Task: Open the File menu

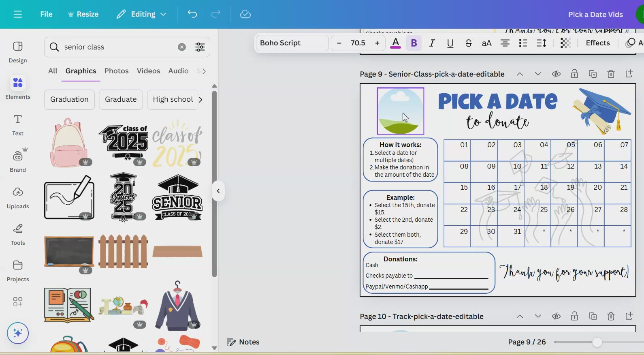Action: click(46, 14)
